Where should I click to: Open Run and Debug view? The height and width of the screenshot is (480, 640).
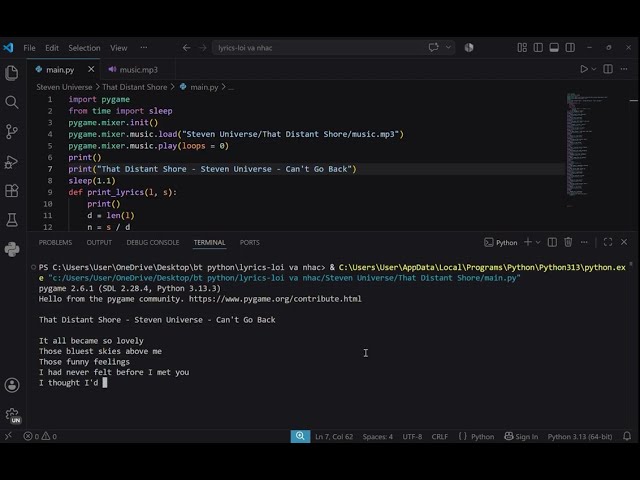tap(12, 162)
